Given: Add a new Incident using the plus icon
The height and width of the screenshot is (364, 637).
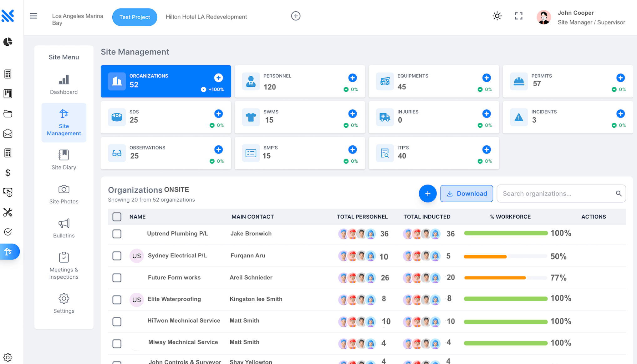Looking at the screenshot, I should click(621, 114).
